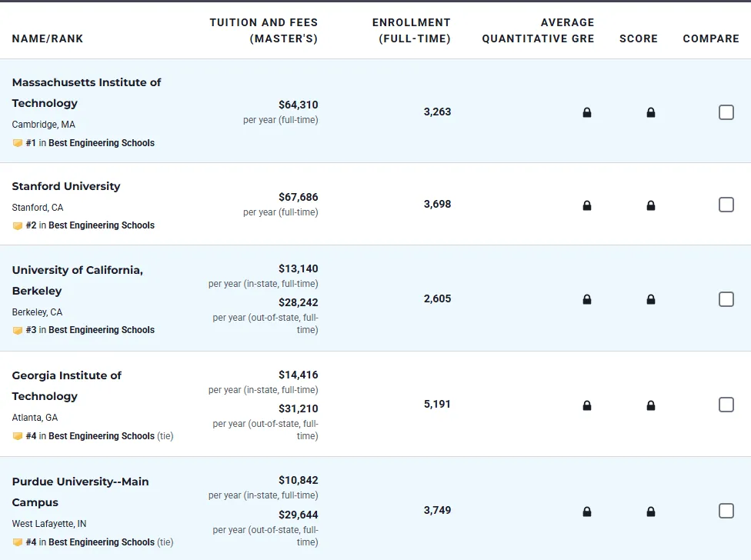Click MIT's locked GRE score icon

(x=587, y=113)
